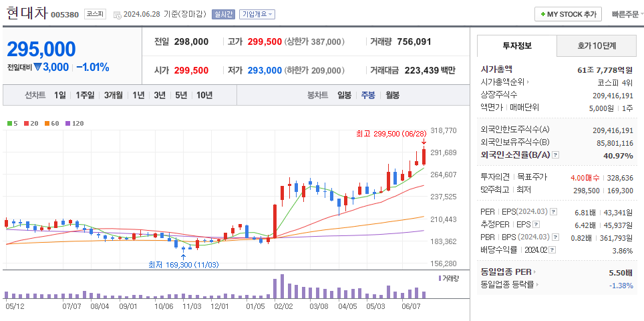644x321 pixels.
Task: Click the 최저 169,300 (11/03) chart marker
Action: tap(184, 265)
